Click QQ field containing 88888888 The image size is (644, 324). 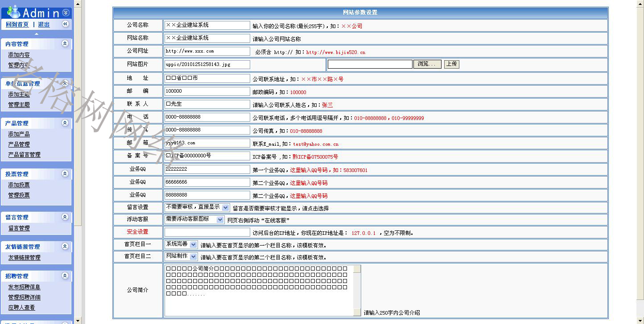pos(207,195)
